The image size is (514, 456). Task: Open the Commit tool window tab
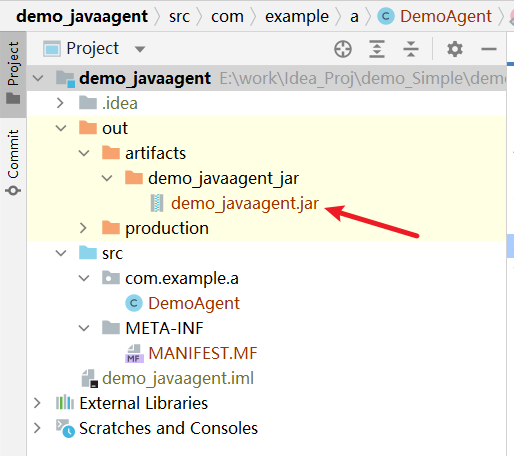(13, 162)
